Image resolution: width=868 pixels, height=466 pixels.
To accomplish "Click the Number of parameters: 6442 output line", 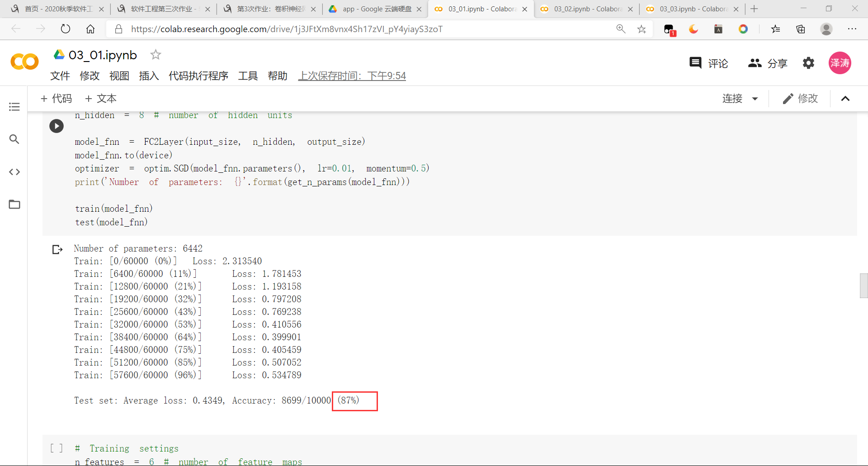I will click(138, 248).
